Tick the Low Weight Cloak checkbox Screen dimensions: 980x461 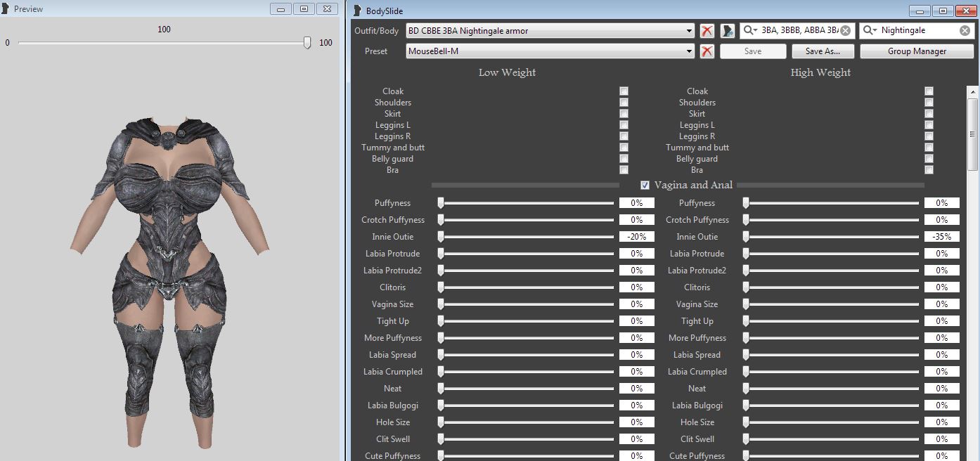(624, 91)
